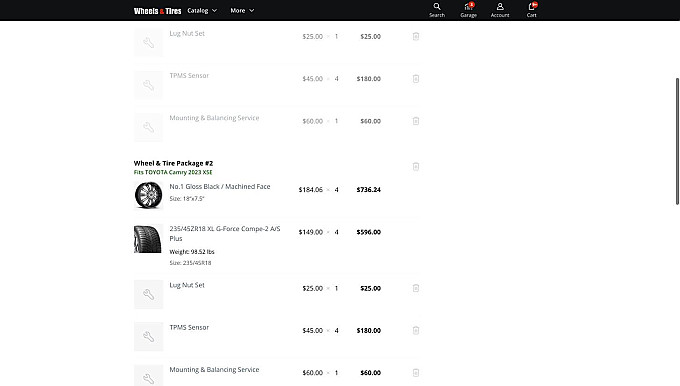Delete Package #2 TPMS Sensor
Viewport: 680px width, 386px height.
point(415,330)
